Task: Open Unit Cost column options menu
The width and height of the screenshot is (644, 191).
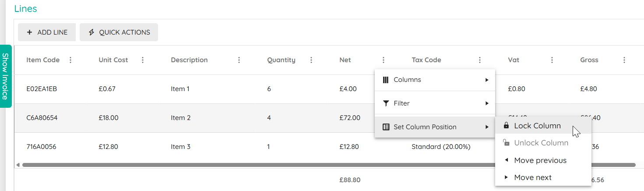Action: point(143,60)
